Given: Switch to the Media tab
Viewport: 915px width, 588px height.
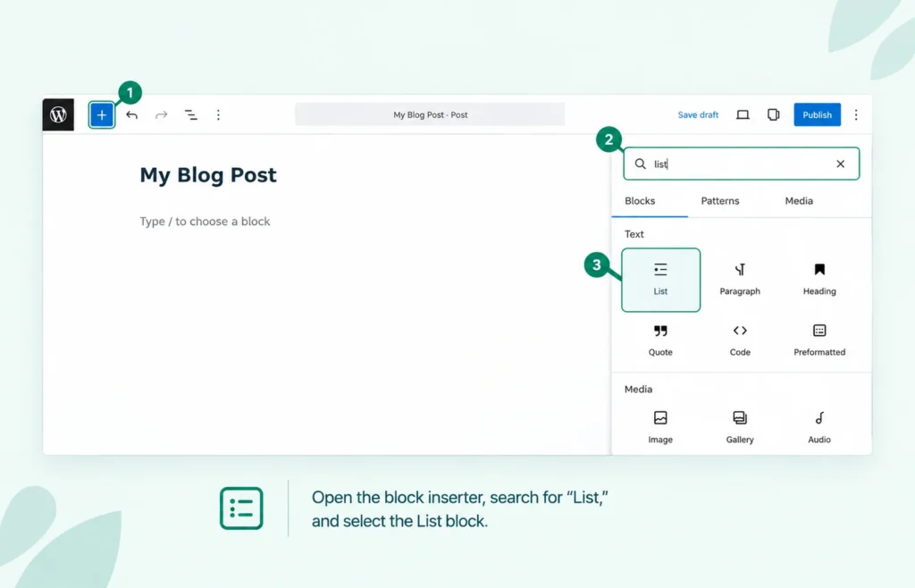Looking at the screenshot, I should (799, 201).
